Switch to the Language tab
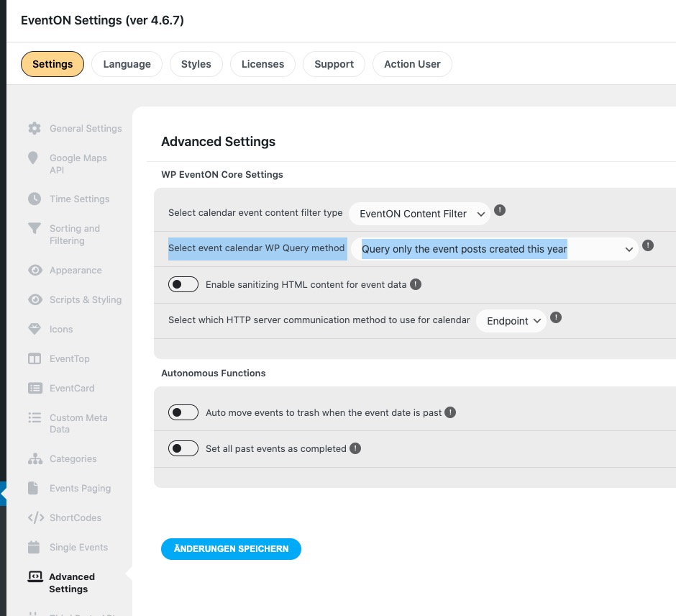The height and width of the screenshot is (616, 676). coord(127,64)
